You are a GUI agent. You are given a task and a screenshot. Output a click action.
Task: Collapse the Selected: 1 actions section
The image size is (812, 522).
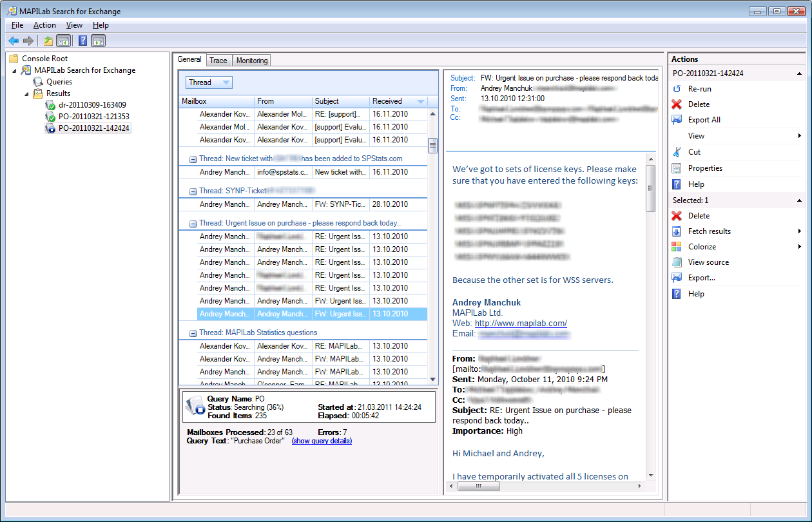pyautogui.click(x=800, y=200)
